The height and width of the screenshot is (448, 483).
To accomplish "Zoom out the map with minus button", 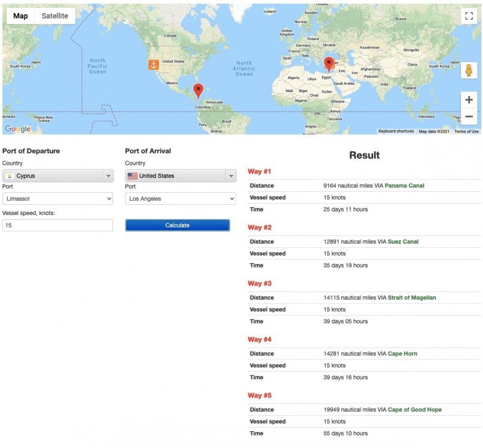I will click(x=469, y=116).
